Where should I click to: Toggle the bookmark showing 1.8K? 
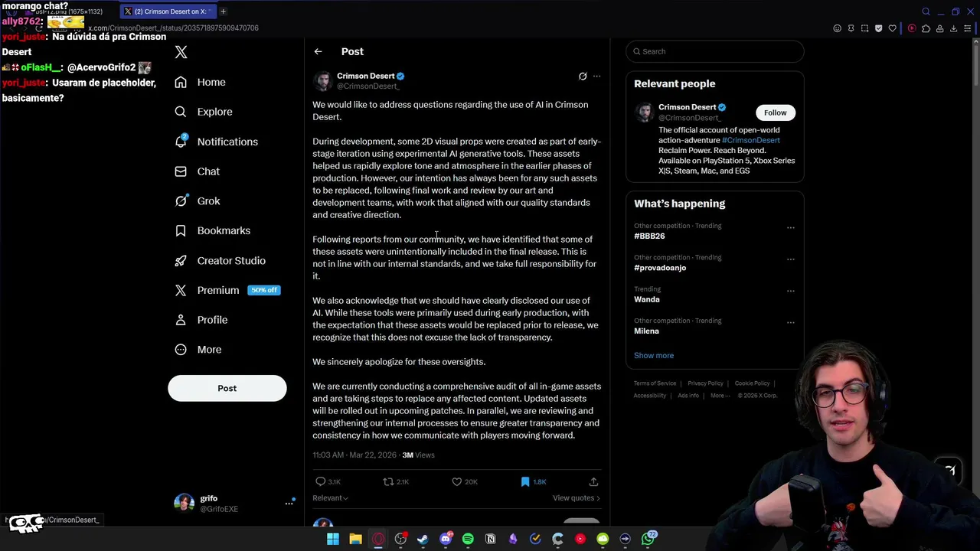click(x=533, y=481)
